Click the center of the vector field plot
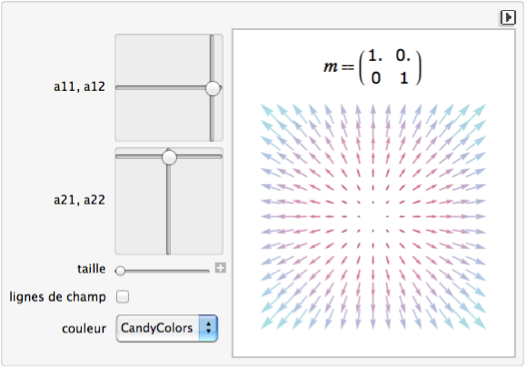The image size is (526, 367). pos(373,216)
